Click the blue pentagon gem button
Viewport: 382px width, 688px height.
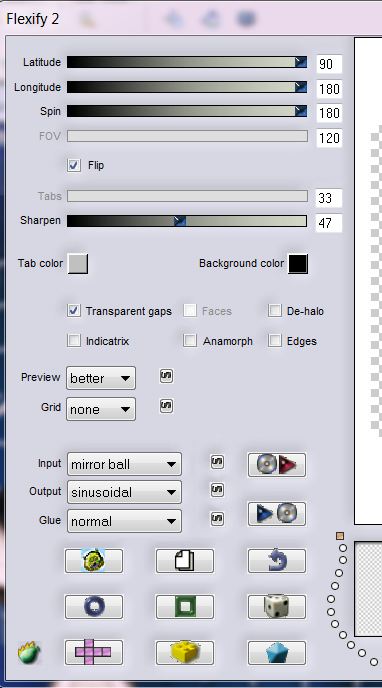click(x=277, y=652)
